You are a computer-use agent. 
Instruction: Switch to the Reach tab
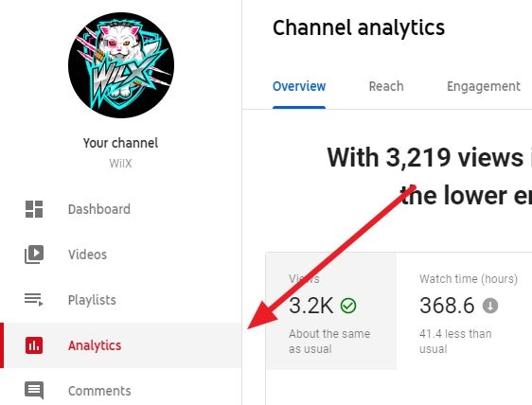(x=386, y=86)
